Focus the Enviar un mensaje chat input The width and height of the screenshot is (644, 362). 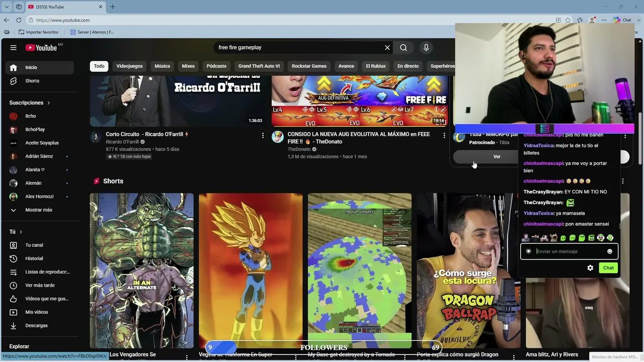(569, 251)
